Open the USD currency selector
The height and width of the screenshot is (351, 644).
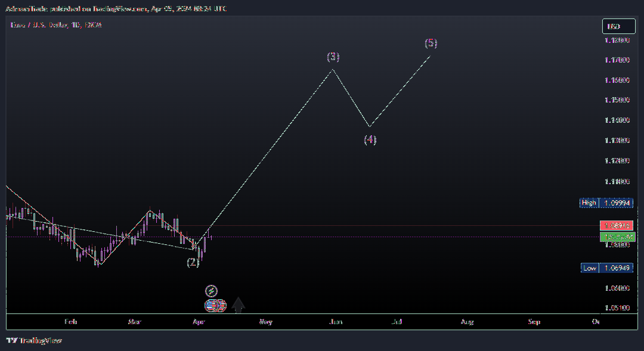[618, 26]
